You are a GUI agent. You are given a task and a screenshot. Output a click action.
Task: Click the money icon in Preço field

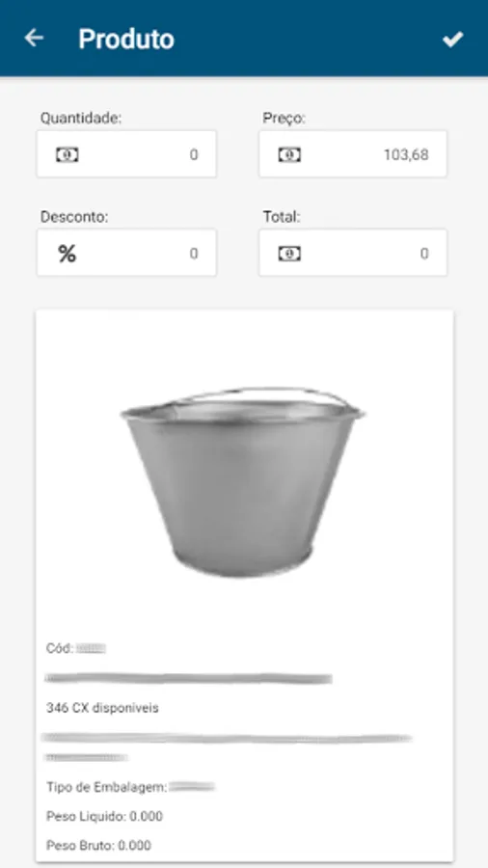coord(289,154)
